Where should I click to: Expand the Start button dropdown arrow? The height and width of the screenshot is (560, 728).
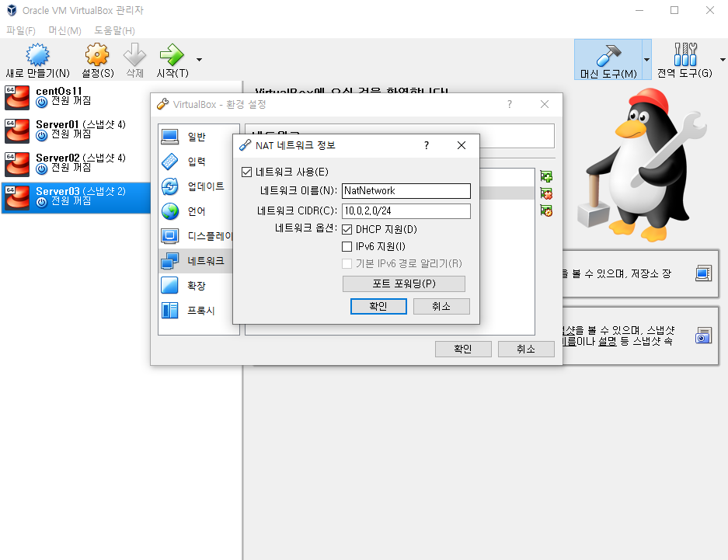click(199, 59)
